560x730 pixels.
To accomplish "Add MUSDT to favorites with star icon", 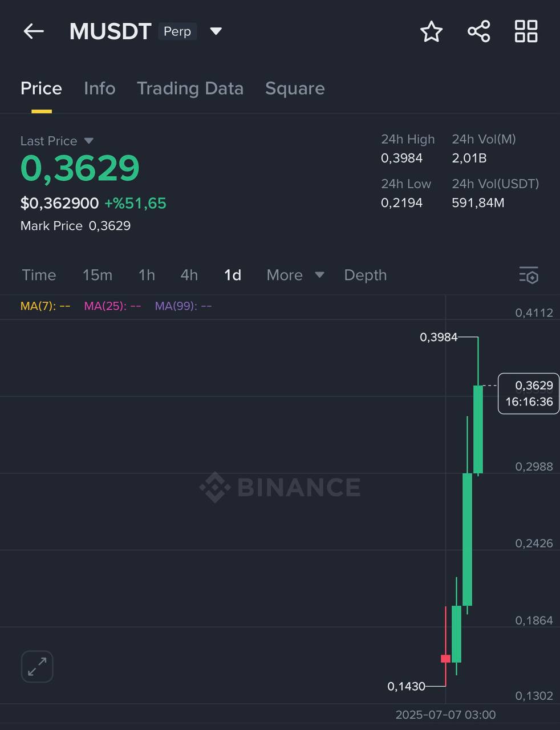I will click(431, 31).
